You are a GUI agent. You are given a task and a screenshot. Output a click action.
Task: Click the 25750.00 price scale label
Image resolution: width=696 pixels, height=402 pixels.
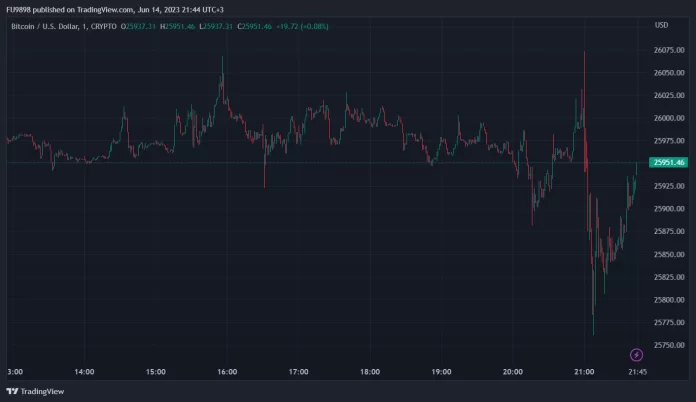tap(668, 345)
